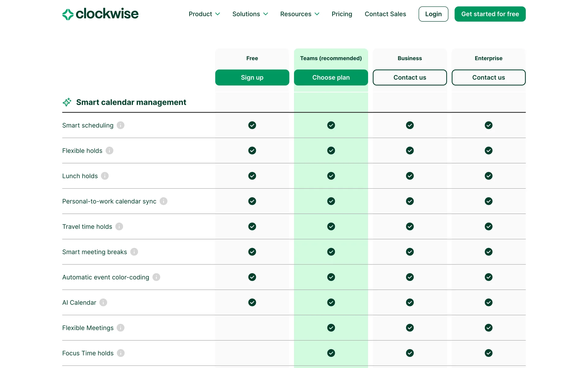The width and height of the screenshot is (588, 368).
Task: Click the Login button
Action: (433, 14)
